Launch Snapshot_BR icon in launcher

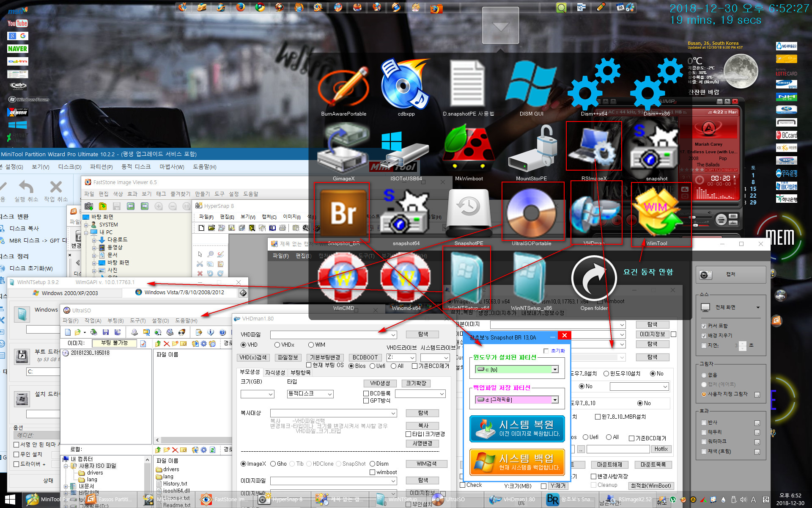[x=343, y=213]
